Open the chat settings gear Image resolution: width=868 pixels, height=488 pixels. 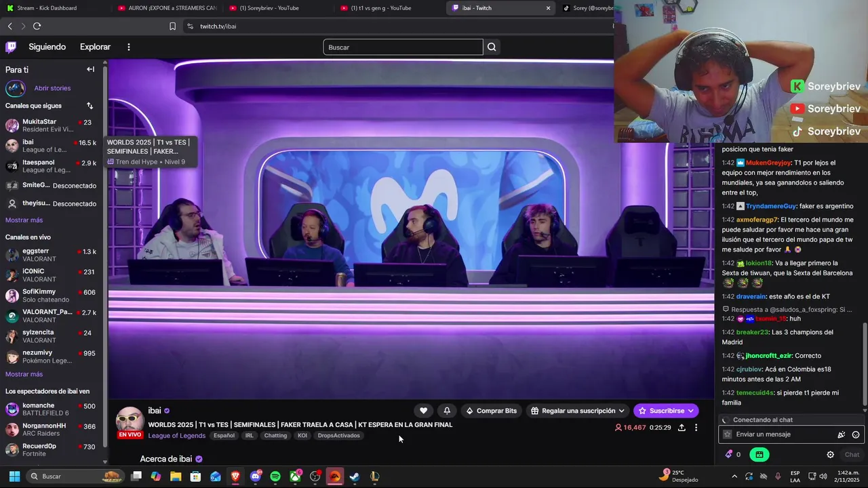(830, 455)
